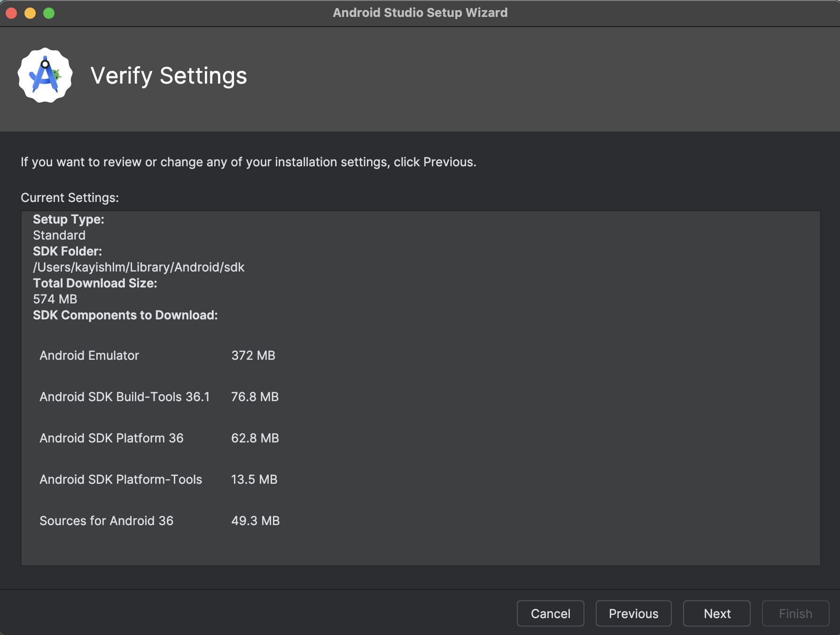840x635 pixels.
Task: Minimize the Setup Wizard with yellow button
Action: (30, 13)
